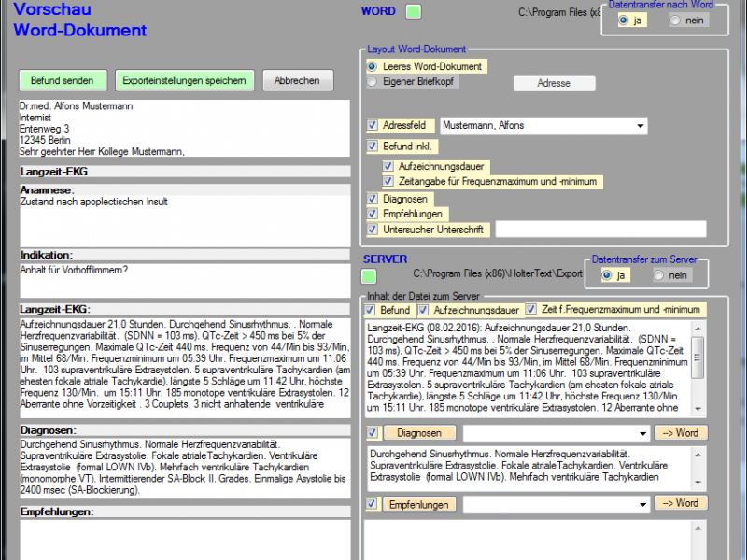Uncheck Aufzeichnungsdauer in Word layout
The image size is (747, 560).
point(388,166)
